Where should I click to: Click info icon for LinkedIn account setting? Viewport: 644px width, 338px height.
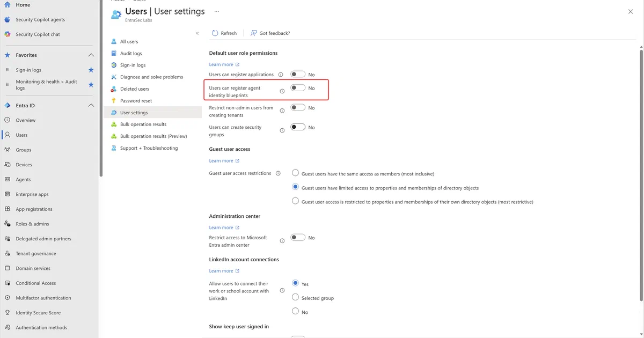pyautogui.click(x=282, y=290)
